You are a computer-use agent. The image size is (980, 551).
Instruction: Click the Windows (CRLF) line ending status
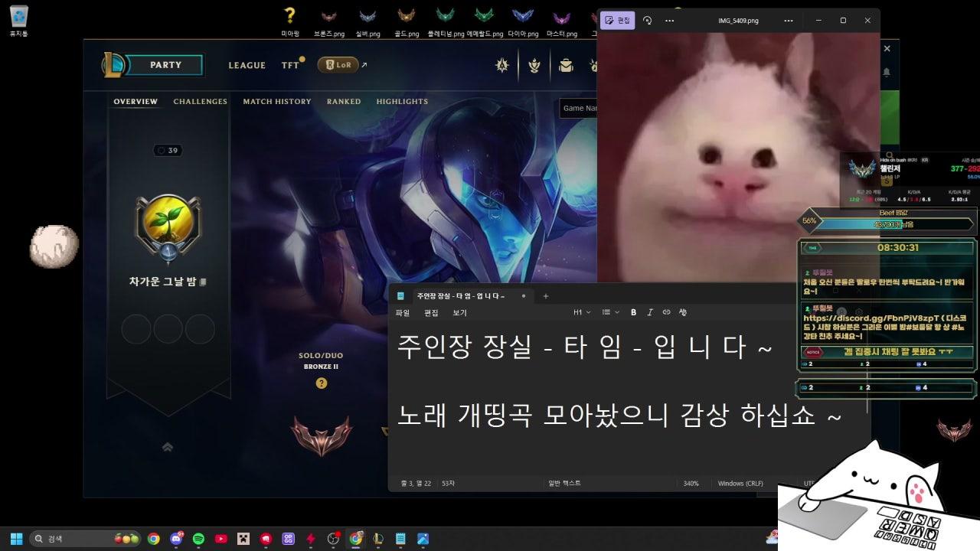742,484
